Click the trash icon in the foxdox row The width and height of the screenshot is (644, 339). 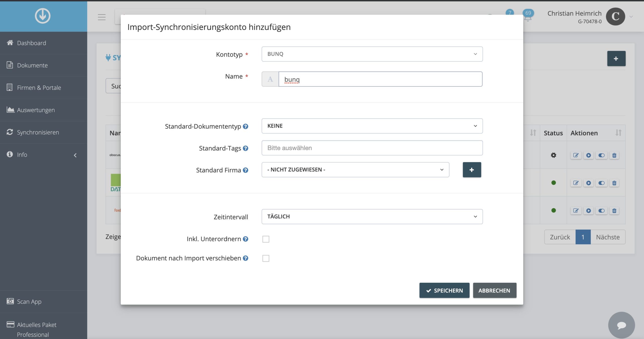(x=614, y=211)
